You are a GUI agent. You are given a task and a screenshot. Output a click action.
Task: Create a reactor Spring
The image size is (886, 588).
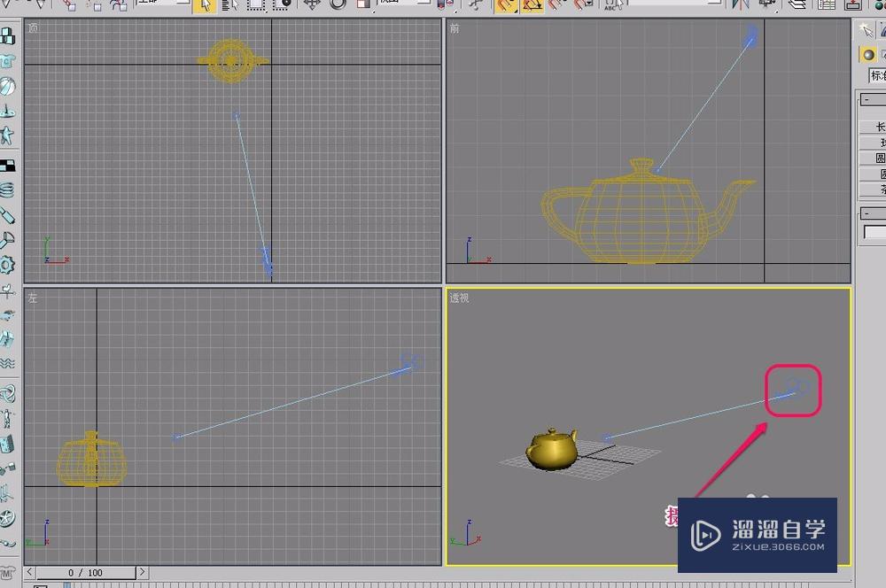(7, 190)
